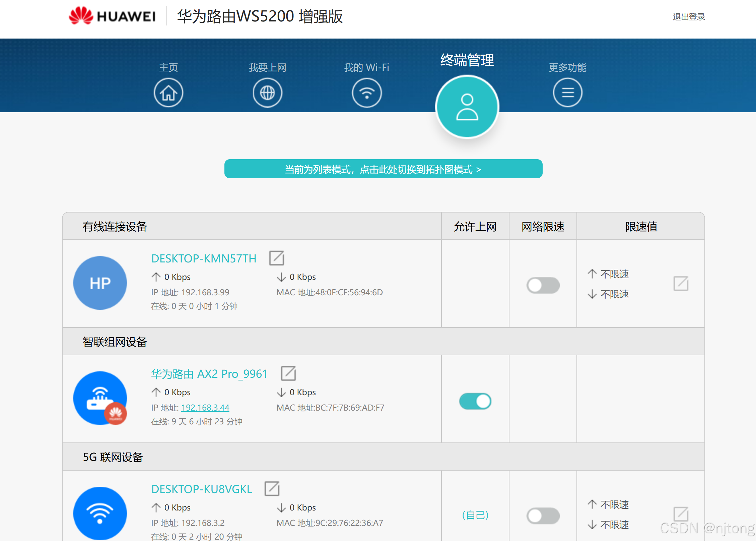Click the teal device management person icon
The width and height of the screenshot is (756, 541).
(x=467, y=107)
